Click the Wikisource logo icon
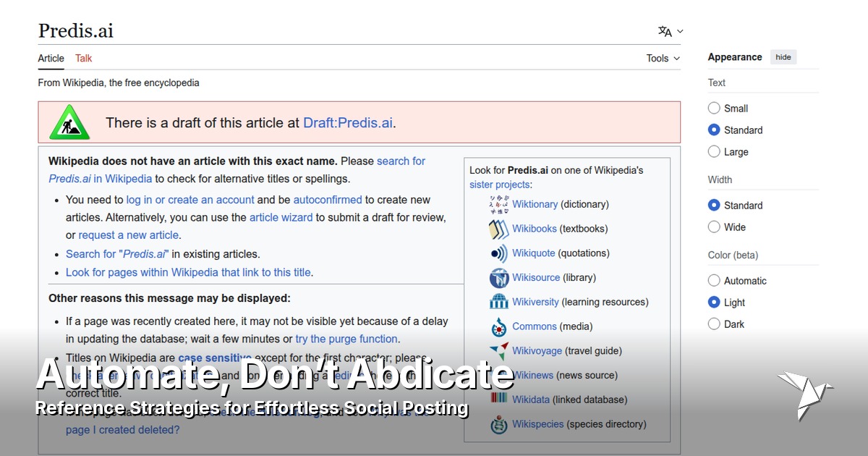This screenshot has width=868, height=456. [499, 278]
